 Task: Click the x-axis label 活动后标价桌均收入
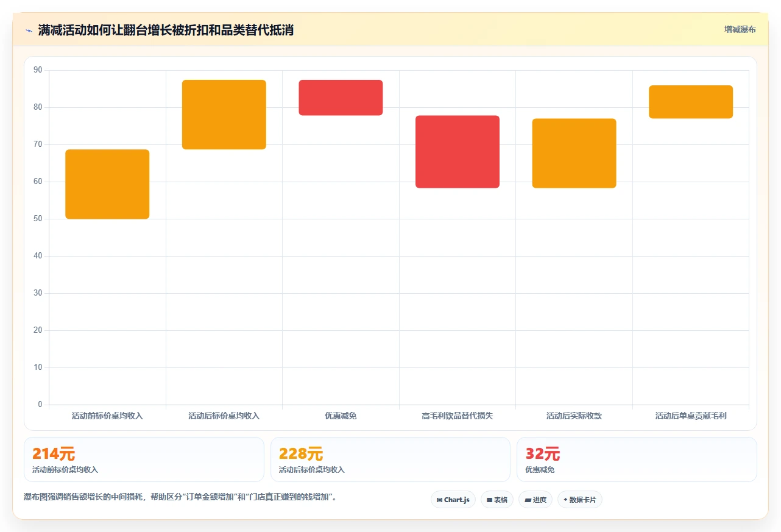click(224, 416)
